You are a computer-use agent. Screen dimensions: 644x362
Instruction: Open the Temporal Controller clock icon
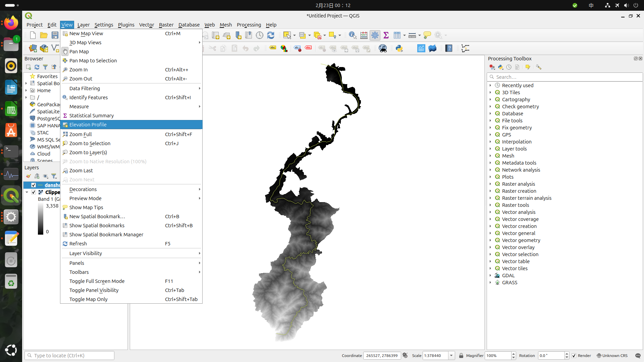260,35
